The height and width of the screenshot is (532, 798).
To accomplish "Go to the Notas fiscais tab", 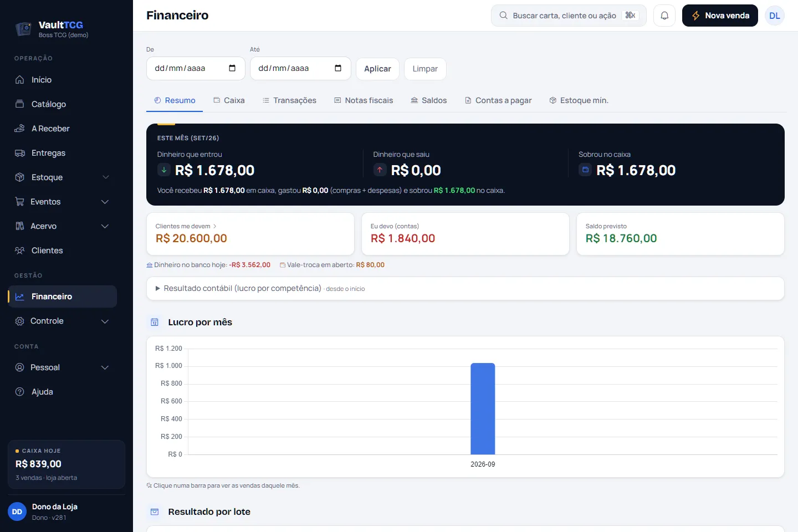I will (364, 100).
